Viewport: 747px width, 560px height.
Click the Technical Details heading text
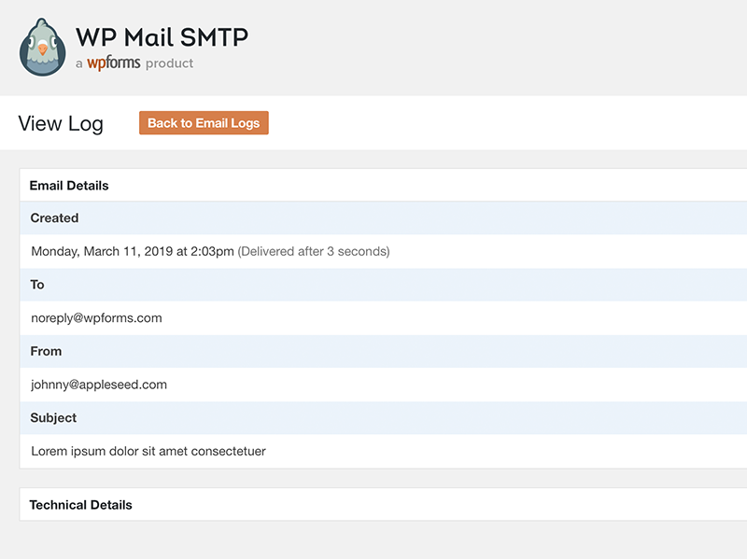click(81, 505)
